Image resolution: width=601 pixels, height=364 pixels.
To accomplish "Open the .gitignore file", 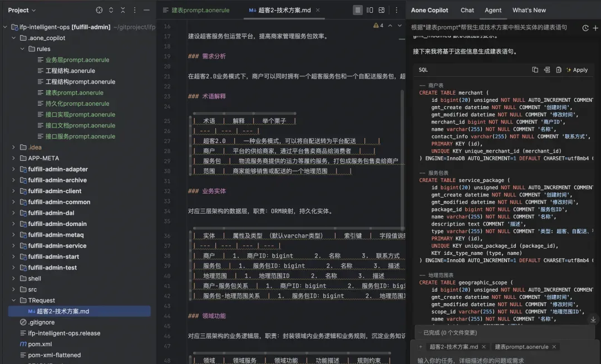I will click(41, 322).
